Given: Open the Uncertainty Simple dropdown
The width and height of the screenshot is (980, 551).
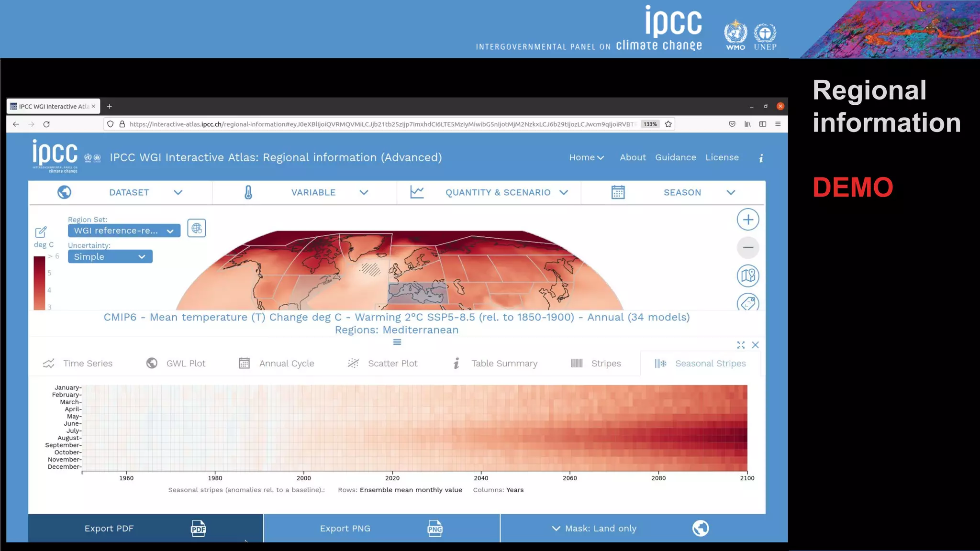Looking at the screenshot, I should click(110, 257).
